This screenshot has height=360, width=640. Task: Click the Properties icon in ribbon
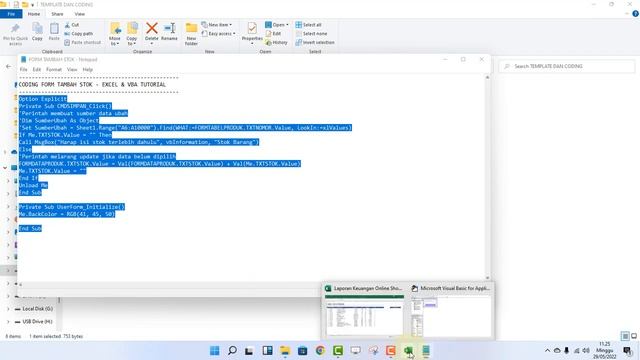click(x=252, y=29)
